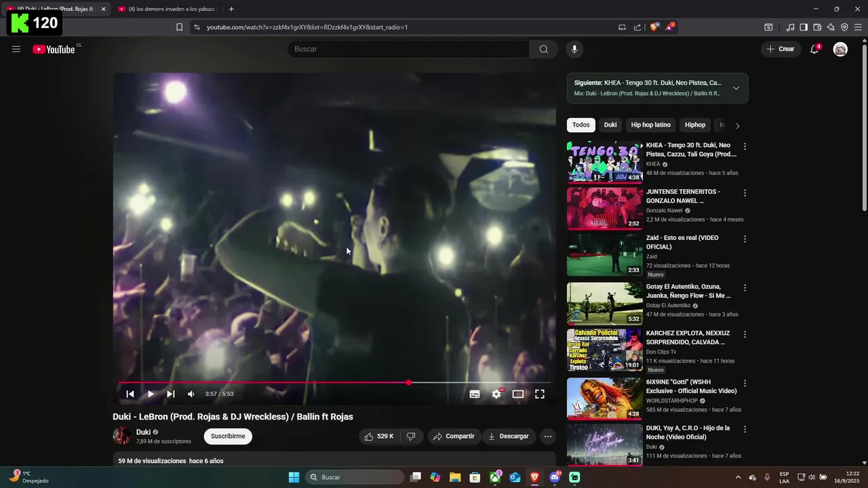The height and width of the screenshot is (488, 868).
Task: Open options for JUNTENSE TERNERITOS video
Action: pyautogui.click(x=745, y=193)
